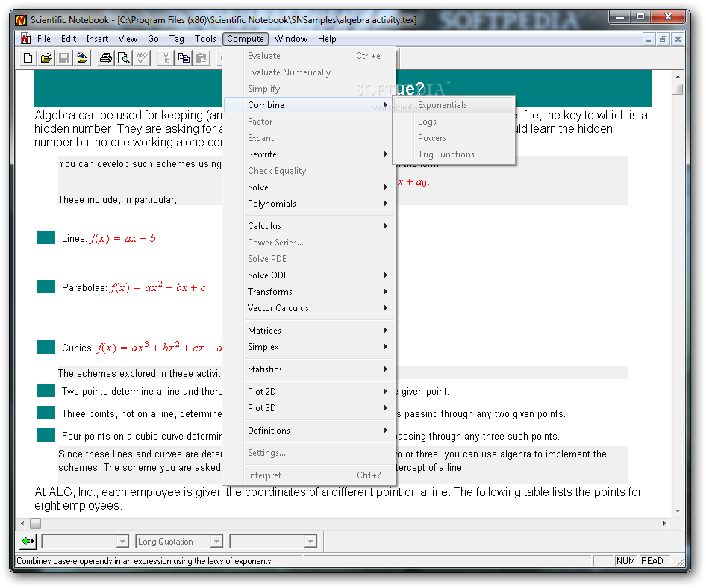Click the document icon left of File menu
This screenshot has width=706, height=588.
[25, 39]
